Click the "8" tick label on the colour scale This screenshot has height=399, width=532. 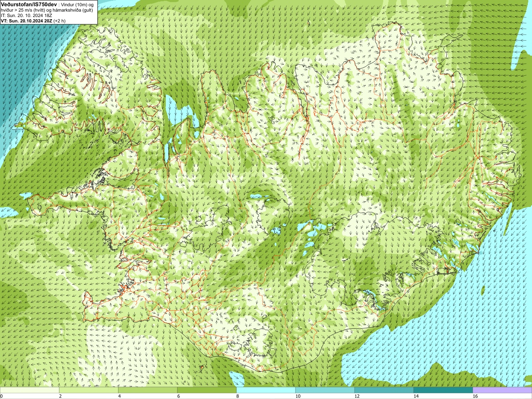238,396
